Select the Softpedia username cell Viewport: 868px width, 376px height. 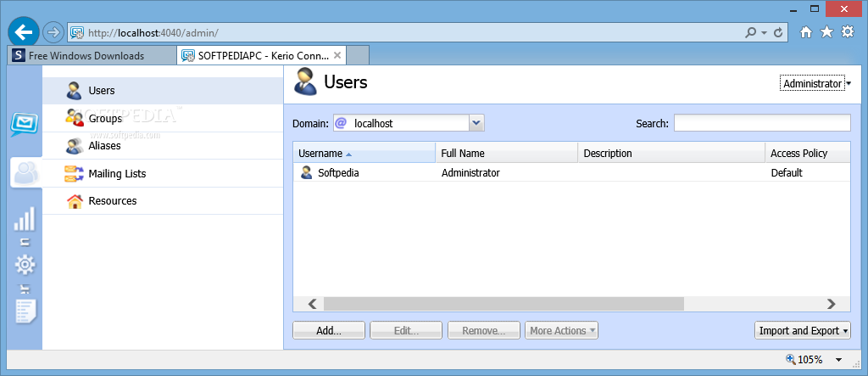point(338,173)
